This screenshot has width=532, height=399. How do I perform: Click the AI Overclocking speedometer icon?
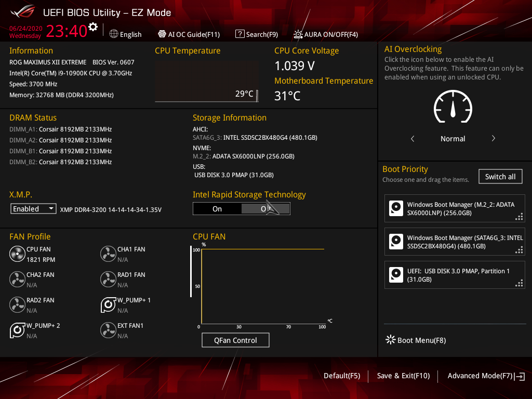tap(453, 106)
